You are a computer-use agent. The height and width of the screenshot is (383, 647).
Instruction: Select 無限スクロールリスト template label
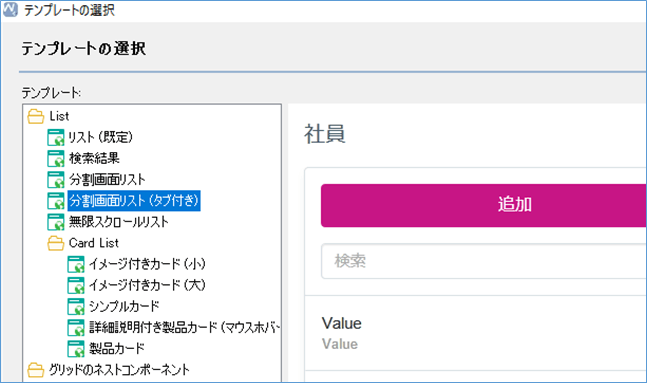pyautogui.click(x=118, y=222)
